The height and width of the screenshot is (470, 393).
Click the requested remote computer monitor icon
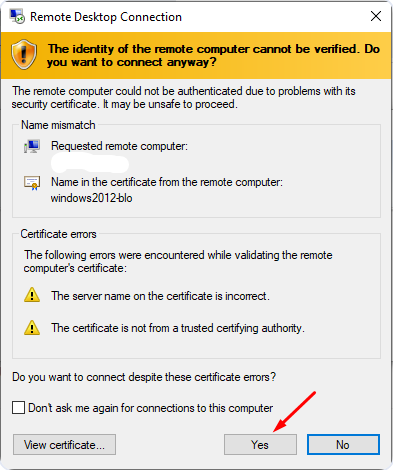click(x=32, y=146)
